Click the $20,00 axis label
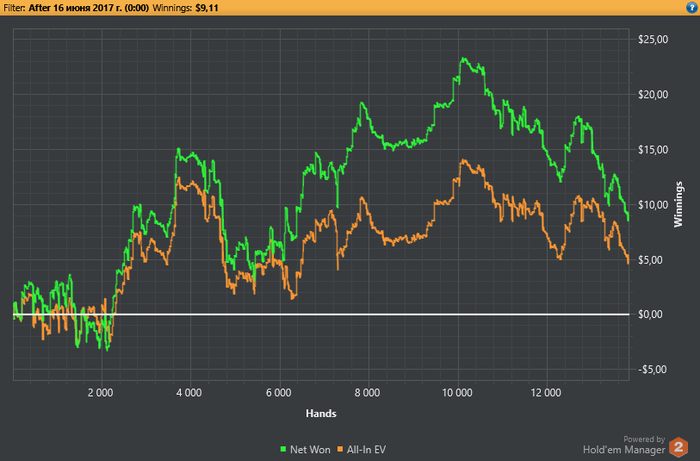The height and width of the screenshot is (461, 700). (653, 95)
